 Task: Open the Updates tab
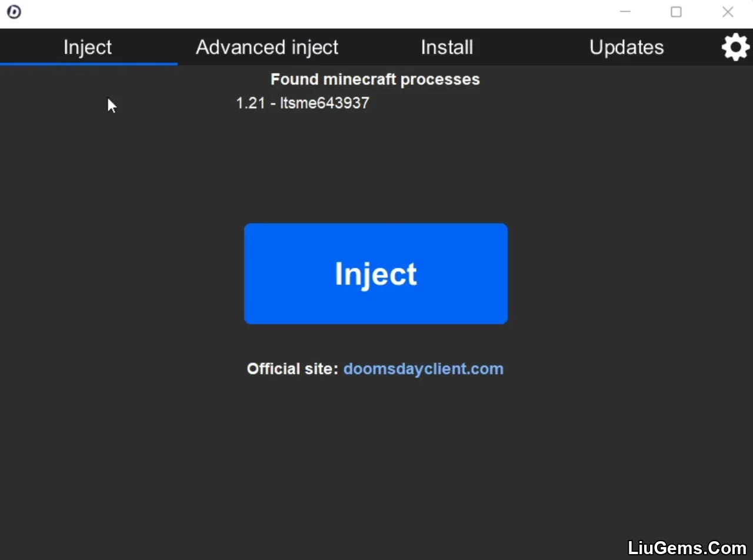pyautogui.click(x=627, y=47)
